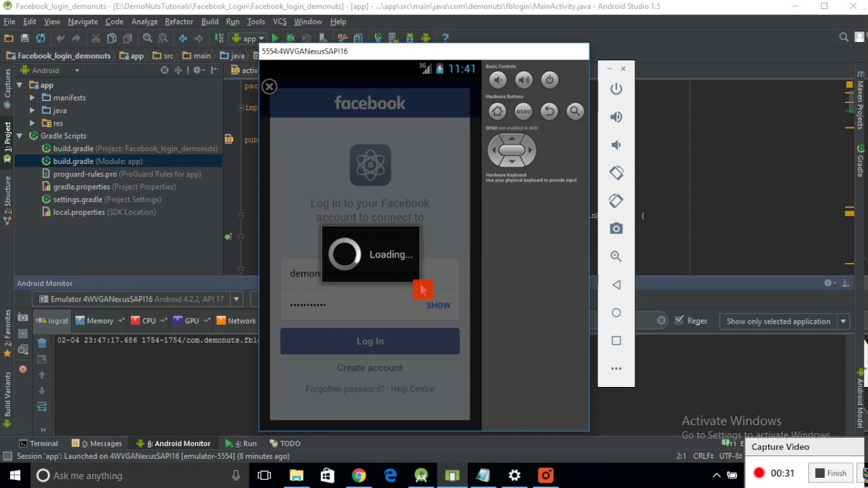Collapse the app tree node
Screen dimensions: 868x488
pyautogui.click(x=20, y=85)
